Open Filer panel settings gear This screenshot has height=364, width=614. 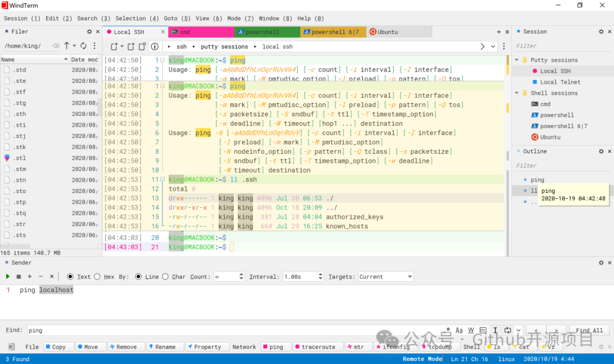click(89, 32)
